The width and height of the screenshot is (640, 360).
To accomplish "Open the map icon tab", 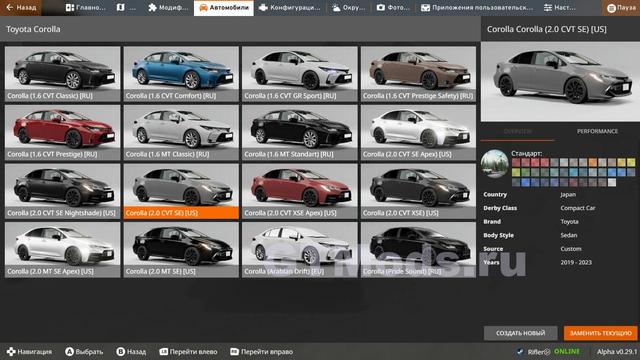I will (126, 8).
